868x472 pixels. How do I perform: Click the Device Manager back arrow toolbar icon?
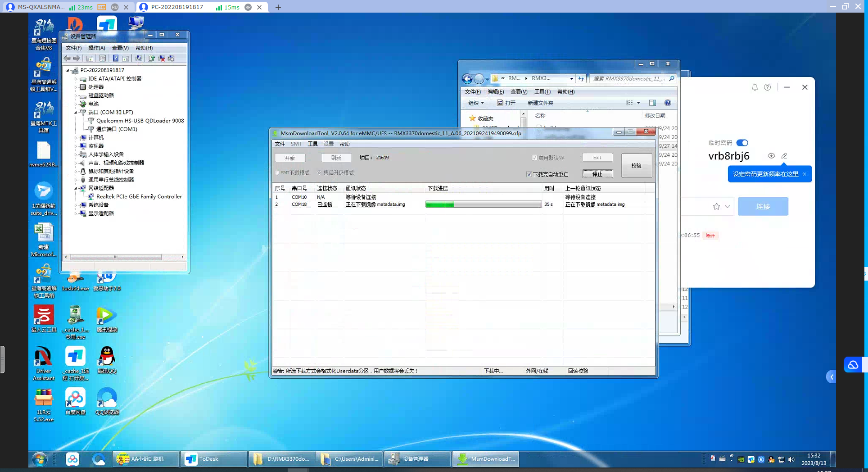[x=67, y=58]
